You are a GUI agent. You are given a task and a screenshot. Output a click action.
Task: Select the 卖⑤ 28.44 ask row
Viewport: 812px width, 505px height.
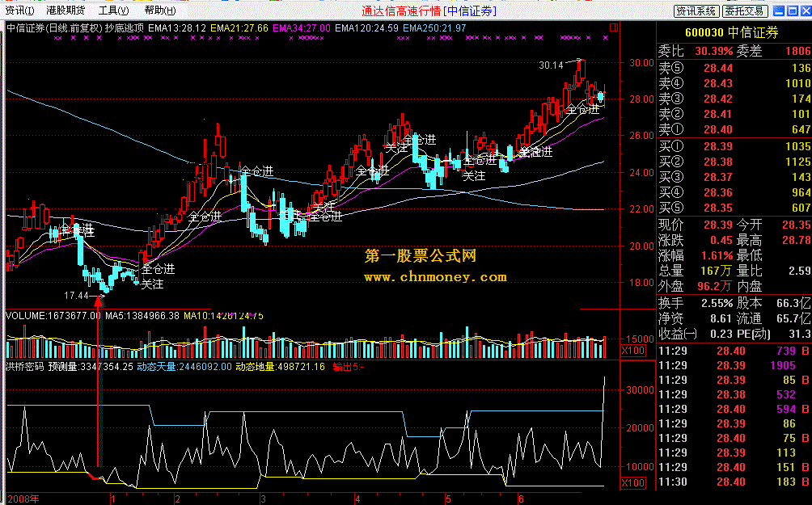point(734,68)
